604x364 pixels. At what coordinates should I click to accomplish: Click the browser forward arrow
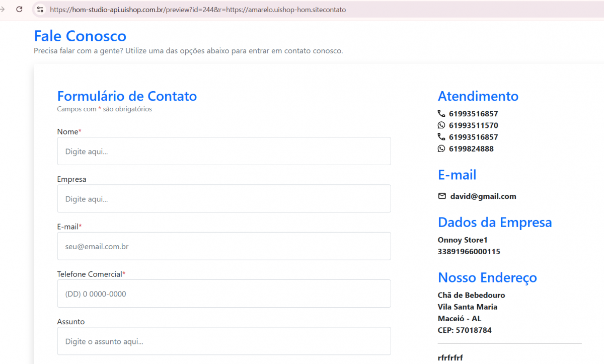(x=3, y=9)
